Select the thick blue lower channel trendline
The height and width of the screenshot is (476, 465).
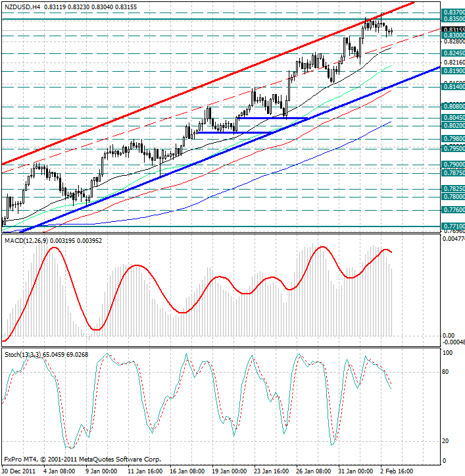[230, 149]
